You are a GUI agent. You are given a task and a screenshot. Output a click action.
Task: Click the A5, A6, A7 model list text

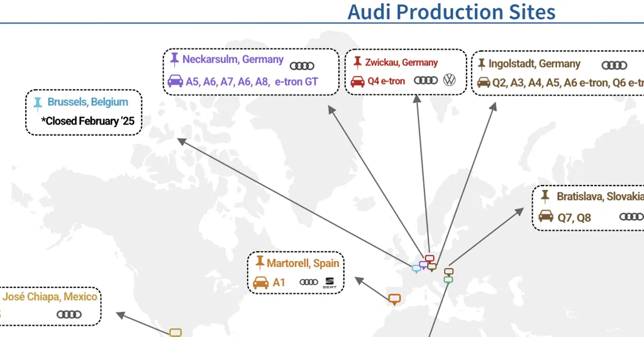[x=252, y=82]
